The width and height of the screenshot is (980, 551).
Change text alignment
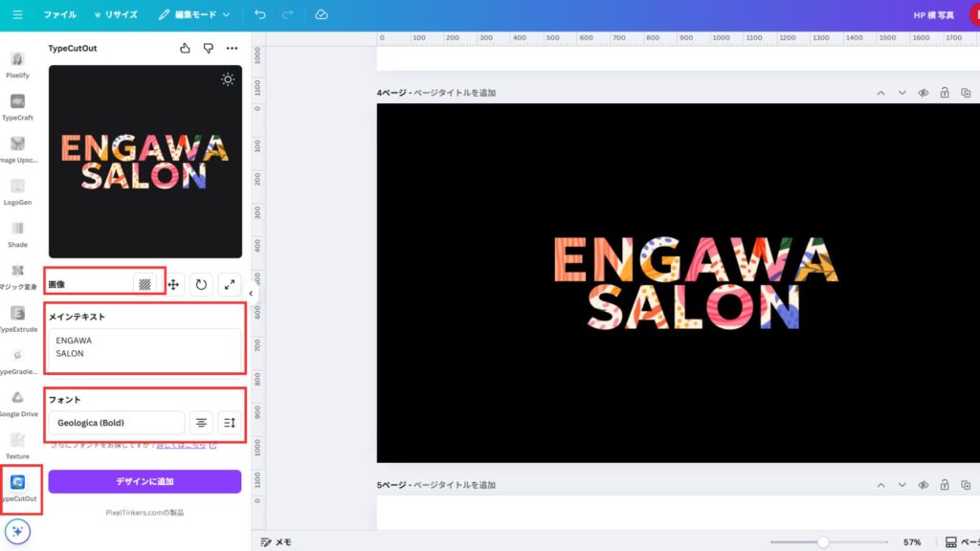201,423
